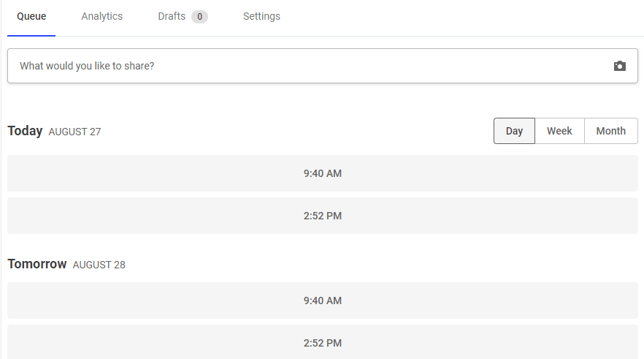Switch the calendar to Month view
The width and height of the screenshot is (644, 359).
(x=610, y=131)
